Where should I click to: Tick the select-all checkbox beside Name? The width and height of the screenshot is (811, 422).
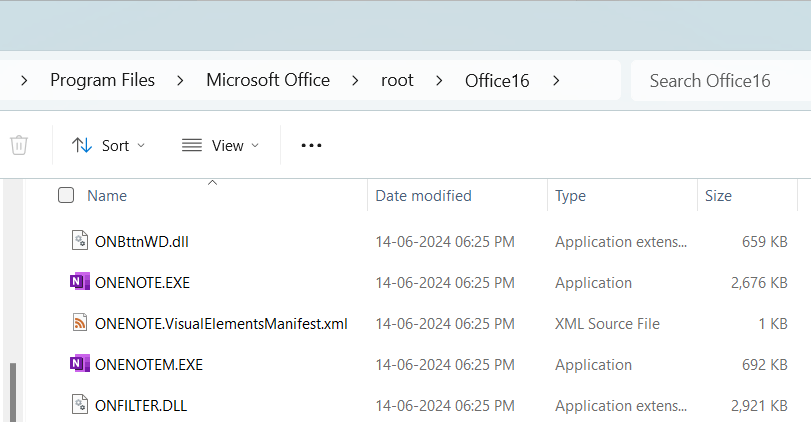coord(66,195)
